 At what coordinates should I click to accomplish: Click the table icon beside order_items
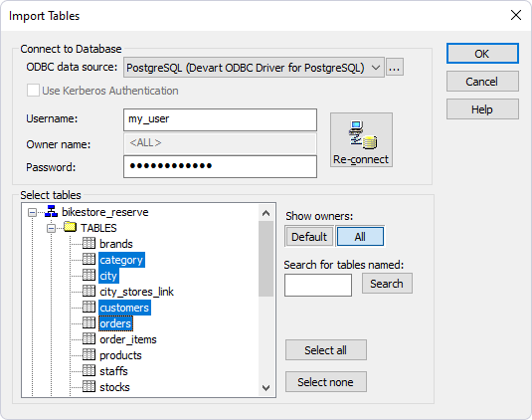(89, 338)
